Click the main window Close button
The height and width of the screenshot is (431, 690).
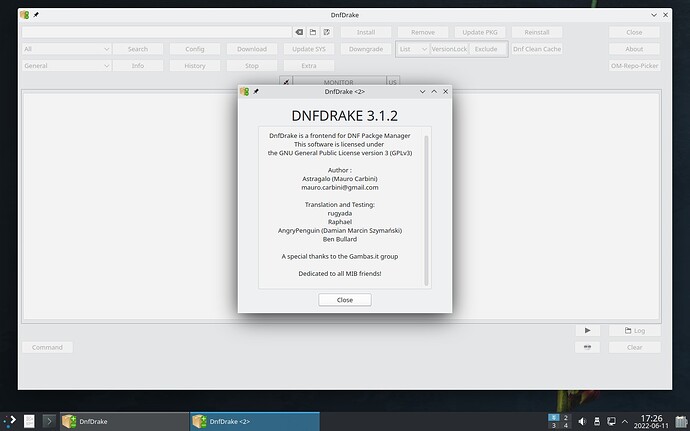coord(634,32)
